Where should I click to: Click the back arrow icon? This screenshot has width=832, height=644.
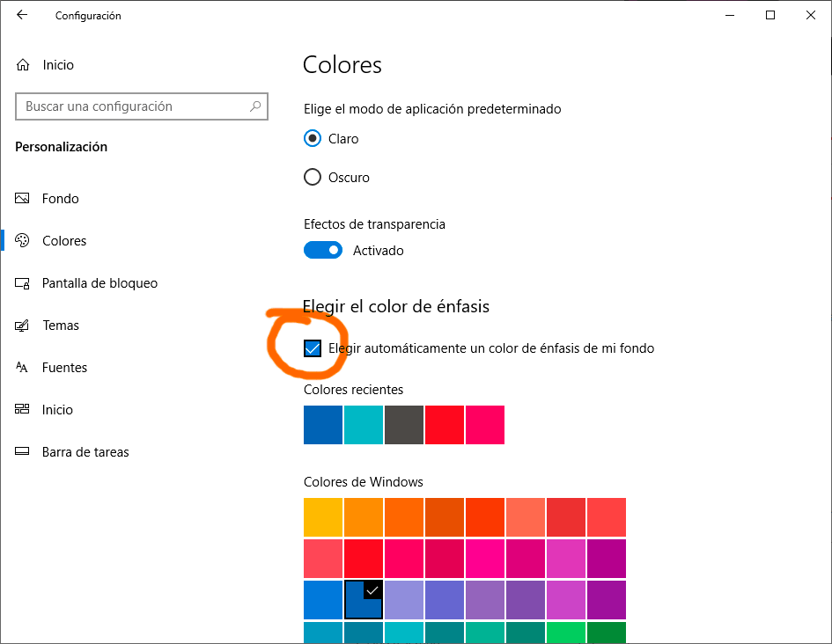pos(22,15)
